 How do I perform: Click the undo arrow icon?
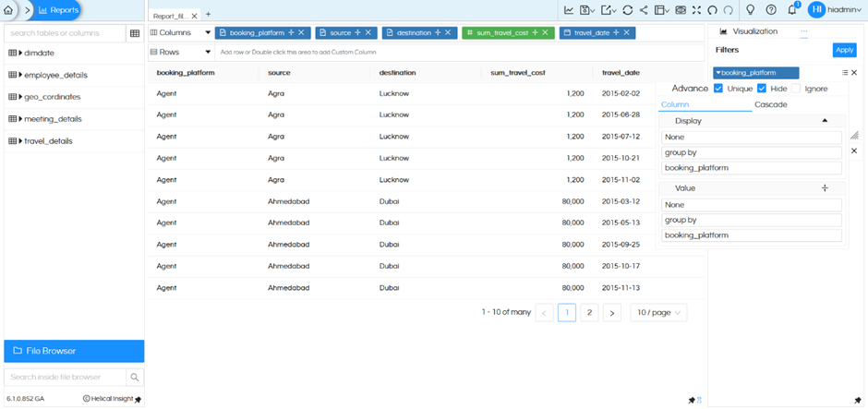713,10
